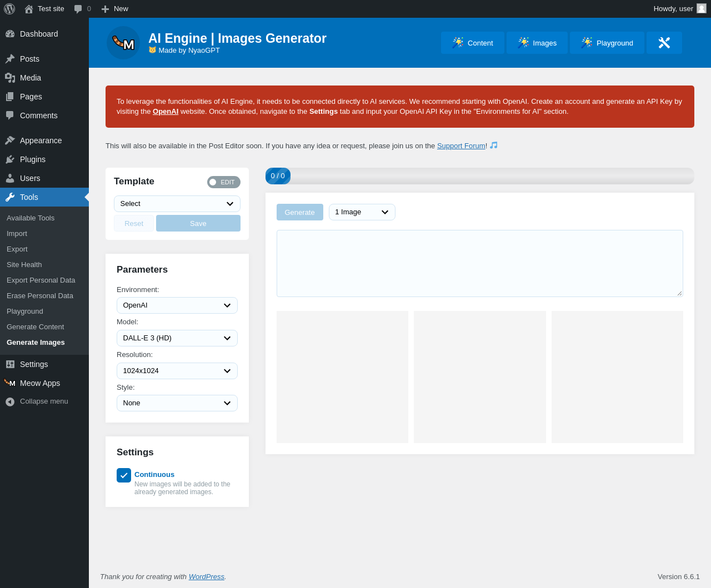711x588 pixels.
Task: Click the Settings sliders icon in sidebar
Action: click(x=10, y=364)
